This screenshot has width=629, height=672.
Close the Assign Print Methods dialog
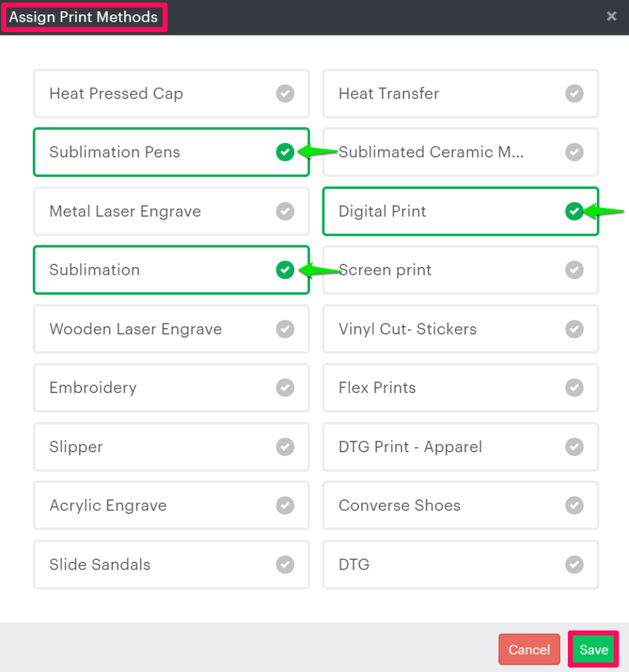(611, 16)
